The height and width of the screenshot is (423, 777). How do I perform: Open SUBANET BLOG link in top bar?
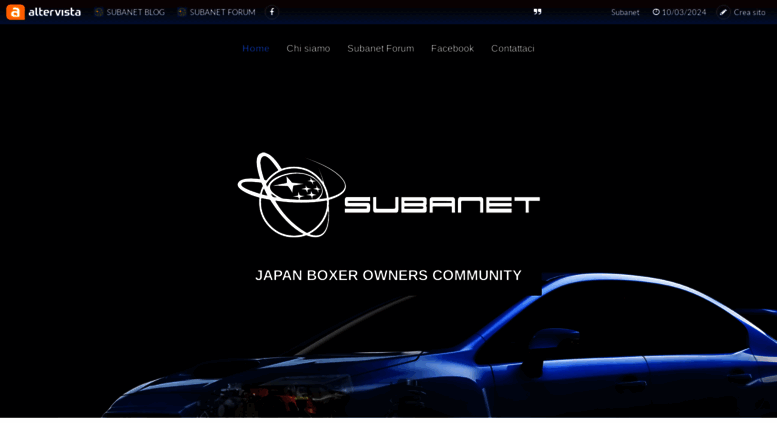tap(135, 12)
